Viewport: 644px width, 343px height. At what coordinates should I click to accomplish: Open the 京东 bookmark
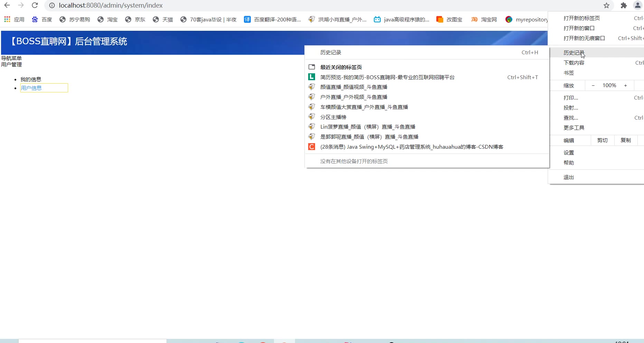(135, 19)
